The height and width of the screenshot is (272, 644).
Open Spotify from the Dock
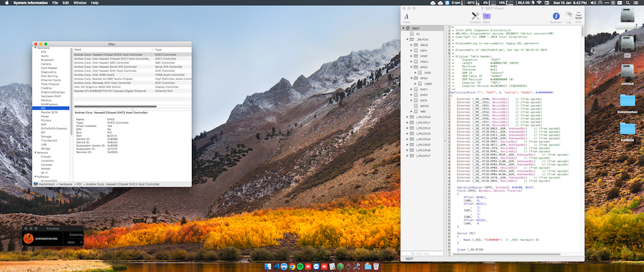tap(300, 266)
